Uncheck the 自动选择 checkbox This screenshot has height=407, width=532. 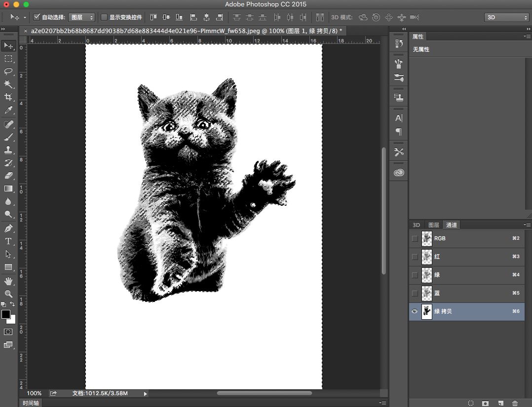(x=37, y=17)
